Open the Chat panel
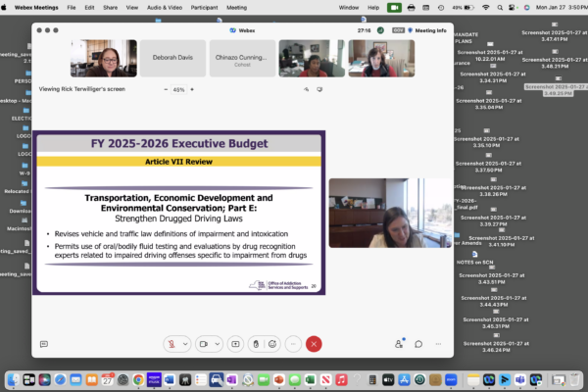Image resolution: width=588 pixels, height=392 pixels. [x=418, y=344]
